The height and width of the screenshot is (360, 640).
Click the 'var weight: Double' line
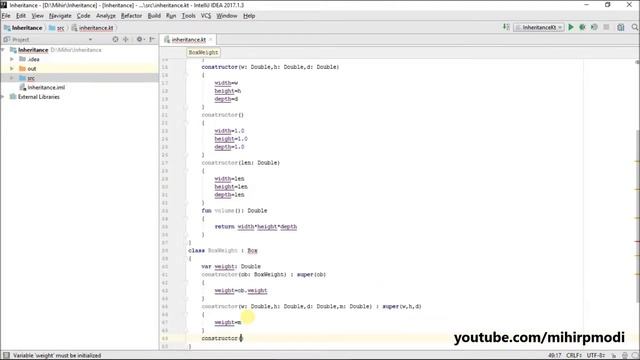coord(231,267)
